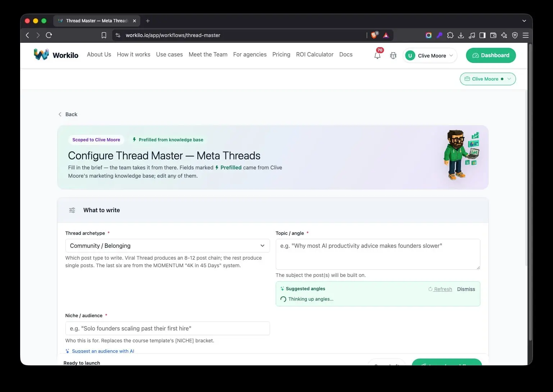Open the browser hamburger menu
The width and height of the screenshot is (553, 392).
tap(526, 35)
